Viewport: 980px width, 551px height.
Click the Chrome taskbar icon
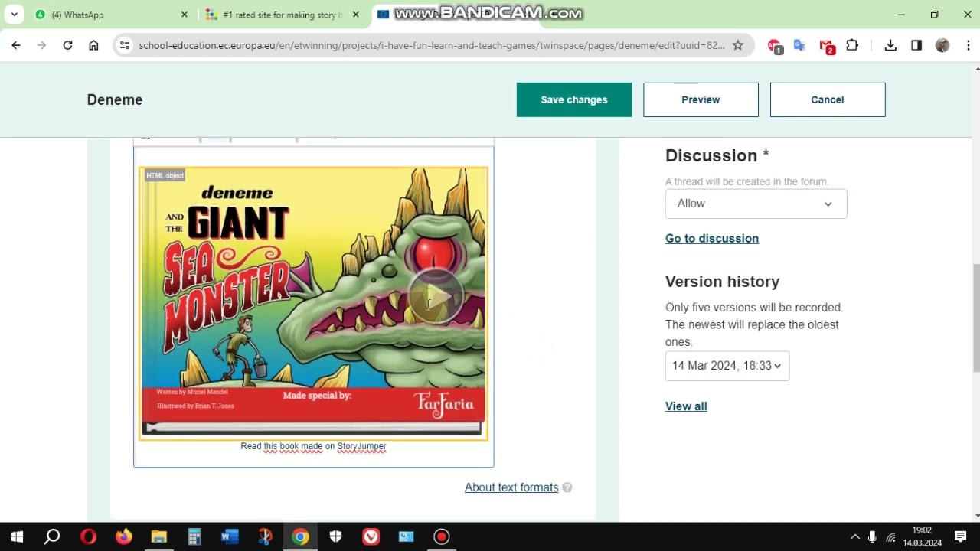300,536
